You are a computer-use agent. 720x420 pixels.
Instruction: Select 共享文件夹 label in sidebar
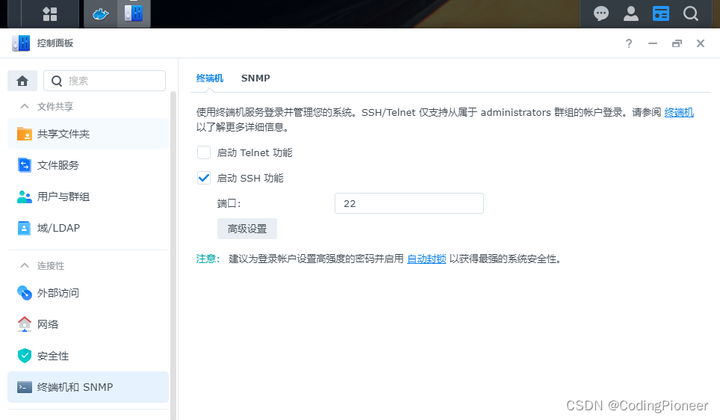63,134
